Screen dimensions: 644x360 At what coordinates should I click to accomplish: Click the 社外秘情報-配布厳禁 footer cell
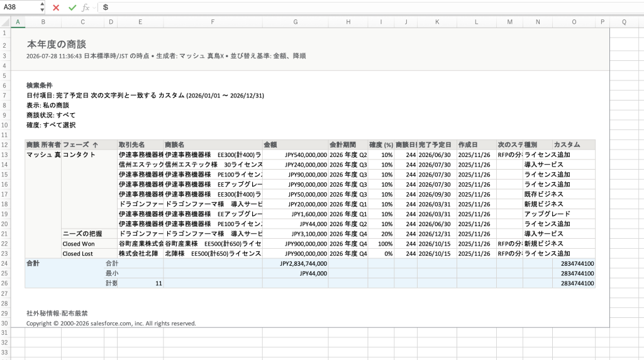pyautogui.click(x=57, y=314)
